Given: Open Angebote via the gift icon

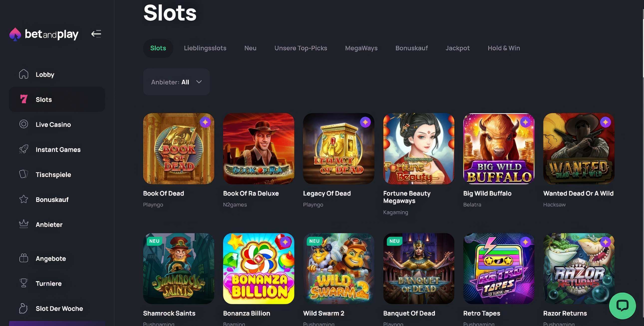Looking at the screenshot, I should [x=23, y=258].
